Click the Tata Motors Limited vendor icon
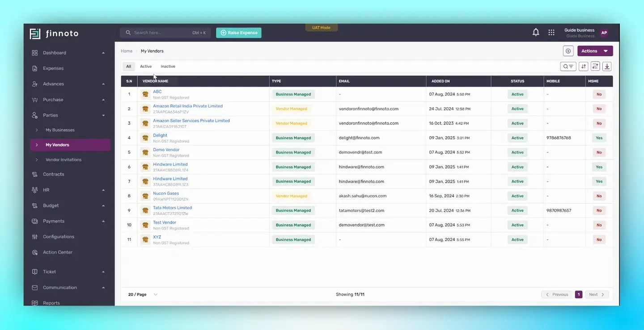 [145, 210]
